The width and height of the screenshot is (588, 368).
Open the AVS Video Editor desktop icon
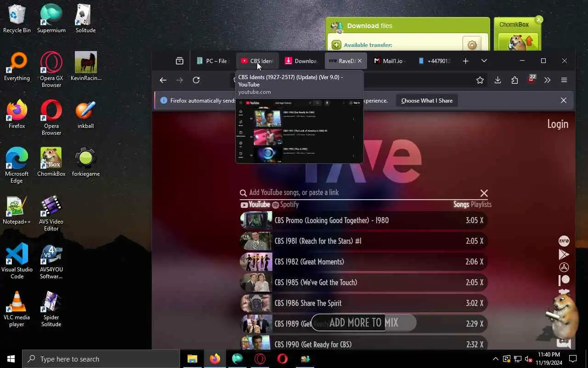click(x=51, y=213)
